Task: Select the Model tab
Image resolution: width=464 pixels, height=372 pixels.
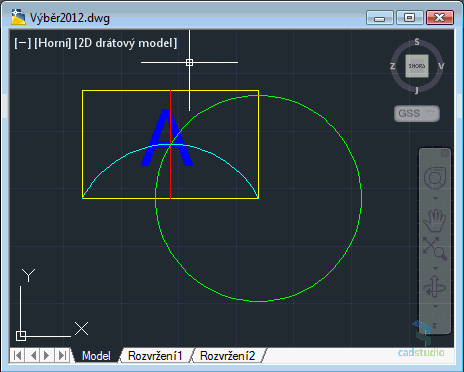Action: 96,356
